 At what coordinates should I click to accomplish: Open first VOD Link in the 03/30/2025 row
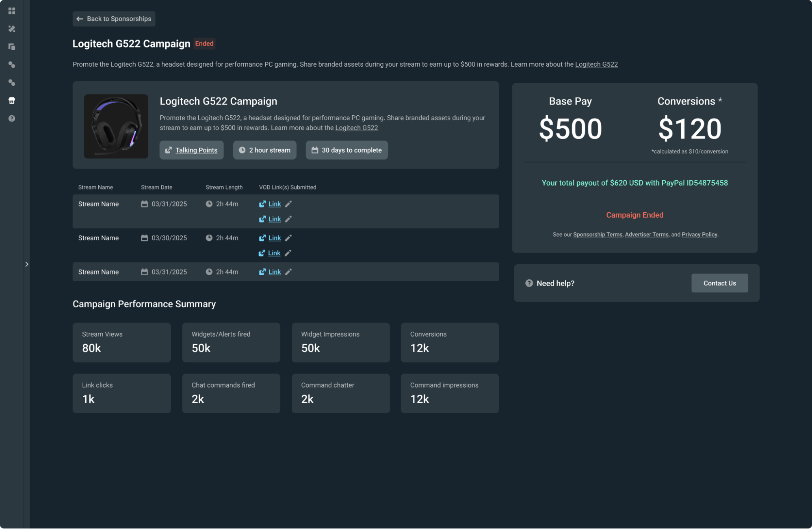(275, 238)
